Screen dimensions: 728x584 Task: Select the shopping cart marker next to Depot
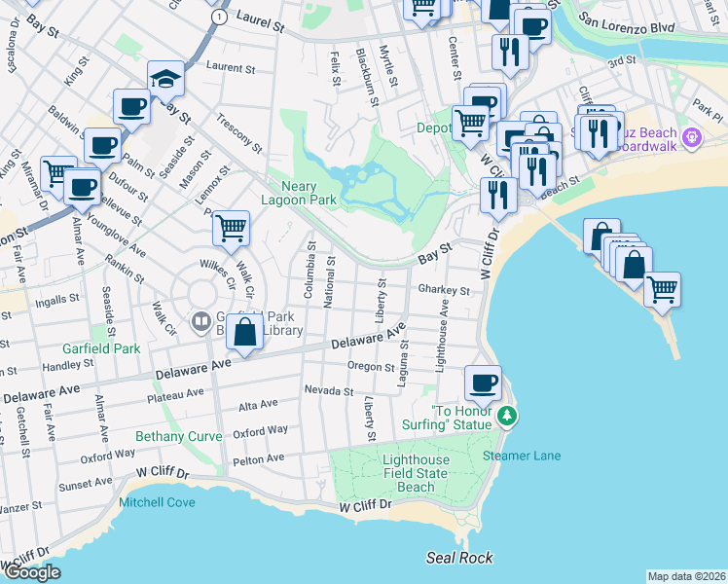point(471,125)
